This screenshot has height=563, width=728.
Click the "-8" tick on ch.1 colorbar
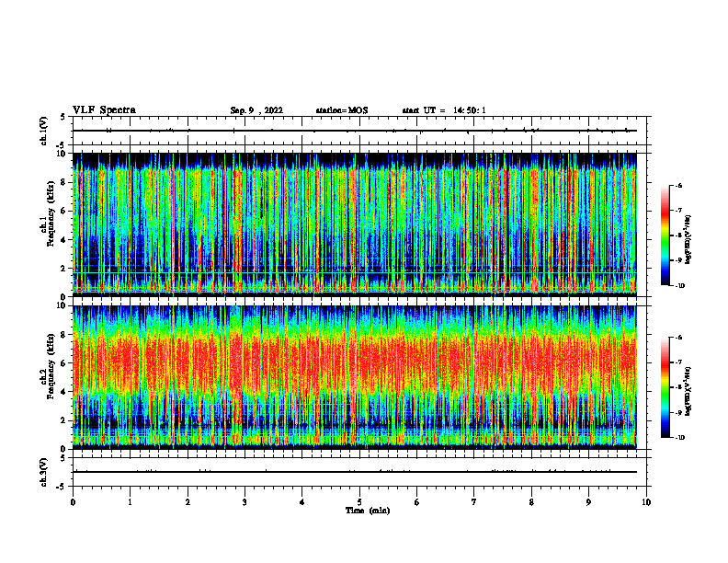pyautogui.click(x=678, y=236)
